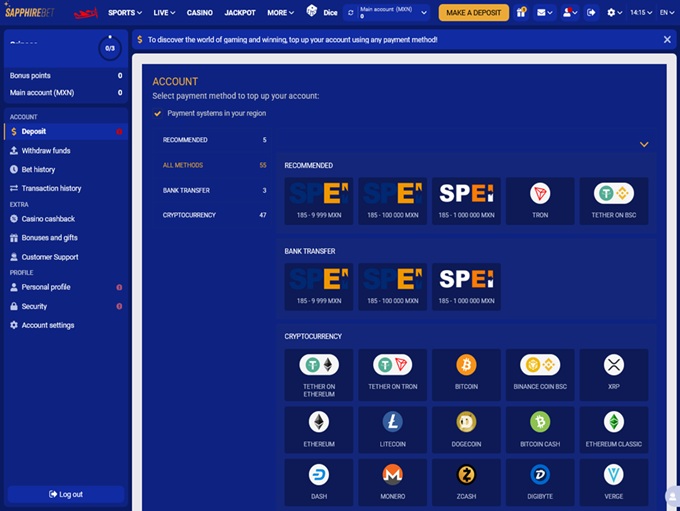Refresh the main account balance
The image size is (680, 511).
350,13
